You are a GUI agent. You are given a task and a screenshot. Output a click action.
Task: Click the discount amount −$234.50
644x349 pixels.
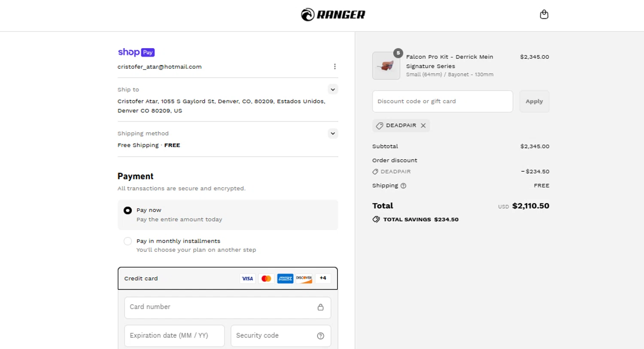535,171
